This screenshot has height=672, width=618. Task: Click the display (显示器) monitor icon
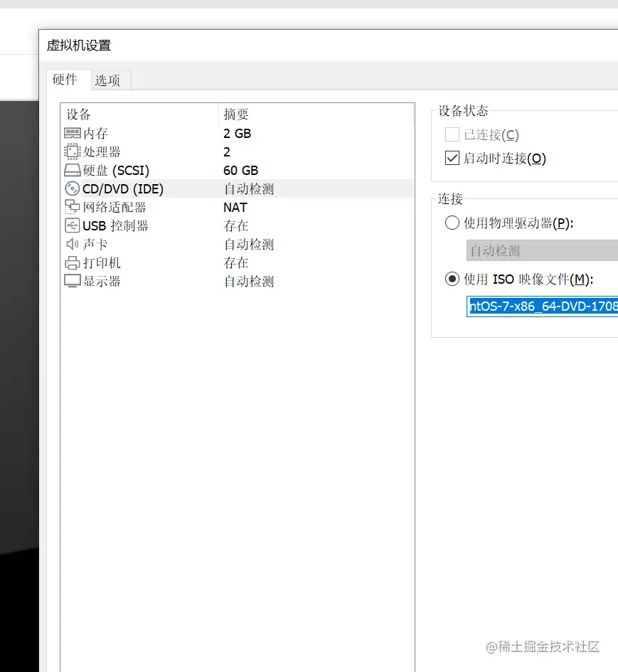[x=72, y=281]
